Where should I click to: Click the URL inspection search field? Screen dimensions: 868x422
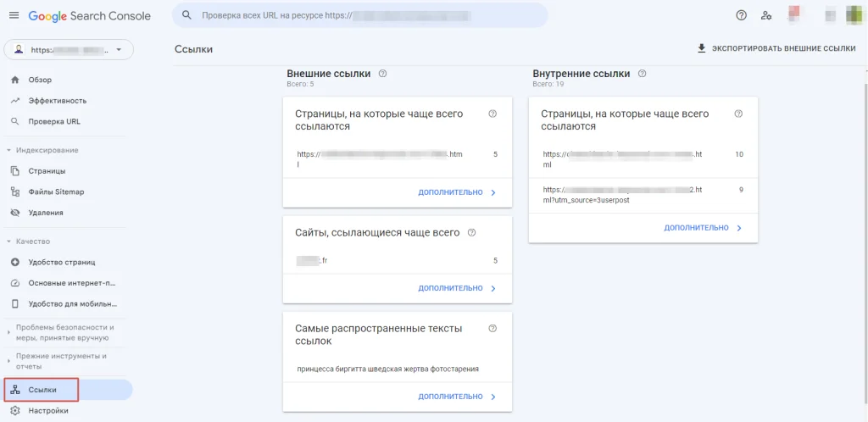pyautogui.click(x=359, y=15)
